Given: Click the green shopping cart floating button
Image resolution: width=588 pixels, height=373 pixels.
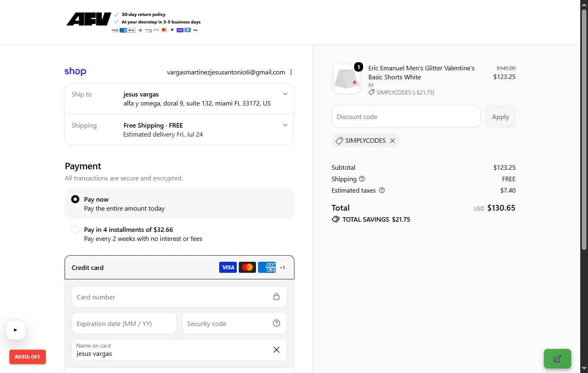Looking at the screenshot, I should [x=557, y=359].
